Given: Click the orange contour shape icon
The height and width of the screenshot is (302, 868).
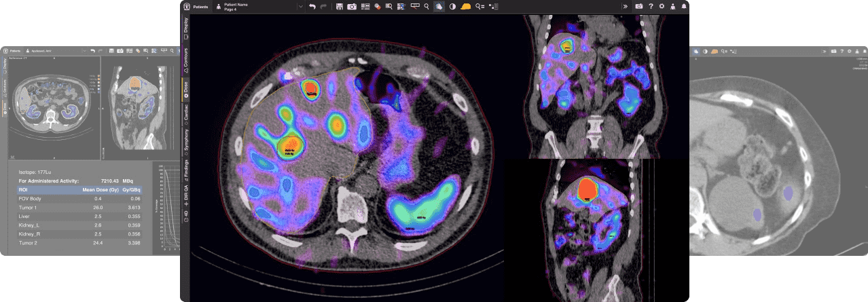Looking at the screenshot, I should (x=466, y=6).
